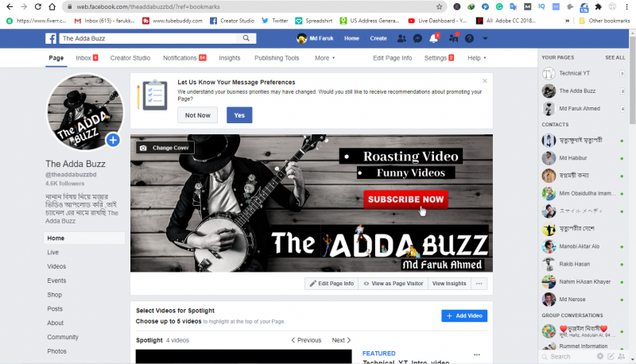Image resolution: width=636 pixels, height=364 pixels.
Task: Go to the Insights tab
Action: [x=230, y=58]
